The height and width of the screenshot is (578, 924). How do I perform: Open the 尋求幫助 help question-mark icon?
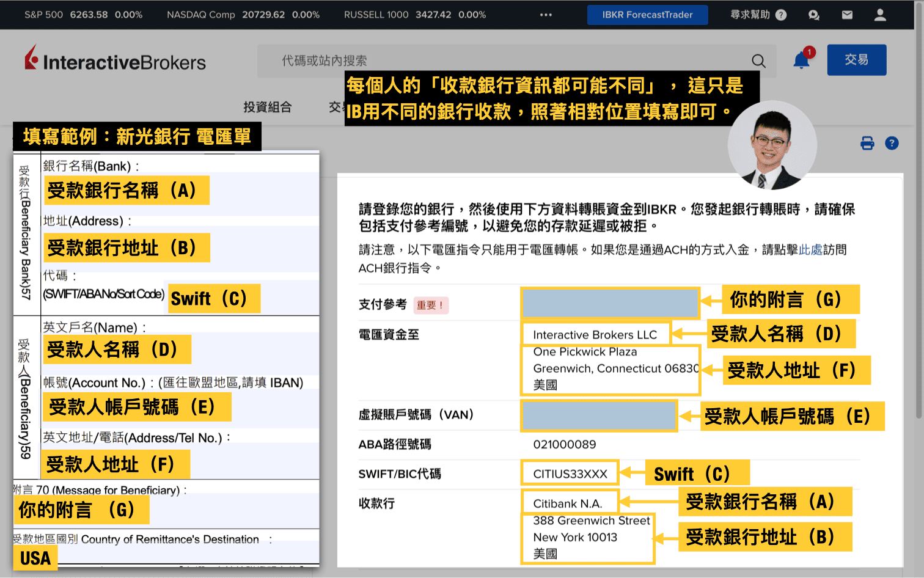[781, 15]
